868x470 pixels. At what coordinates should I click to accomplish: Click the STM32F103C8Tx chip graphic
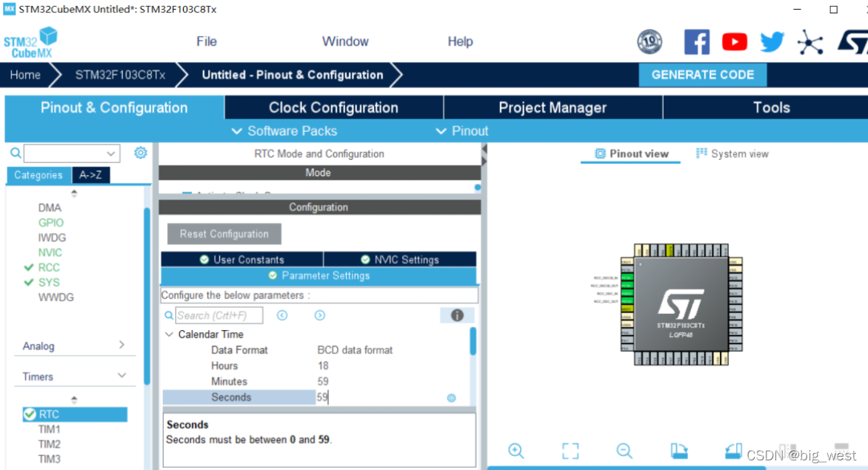click(681, 304)
